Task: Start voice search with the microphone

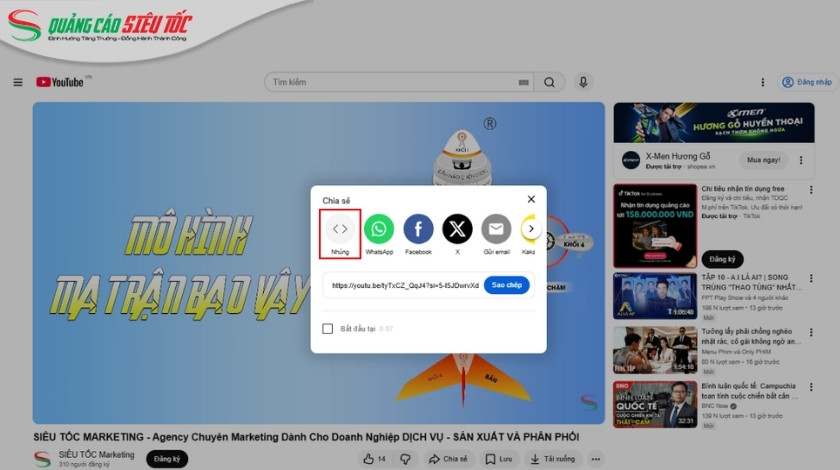Action: click(583, 82)
